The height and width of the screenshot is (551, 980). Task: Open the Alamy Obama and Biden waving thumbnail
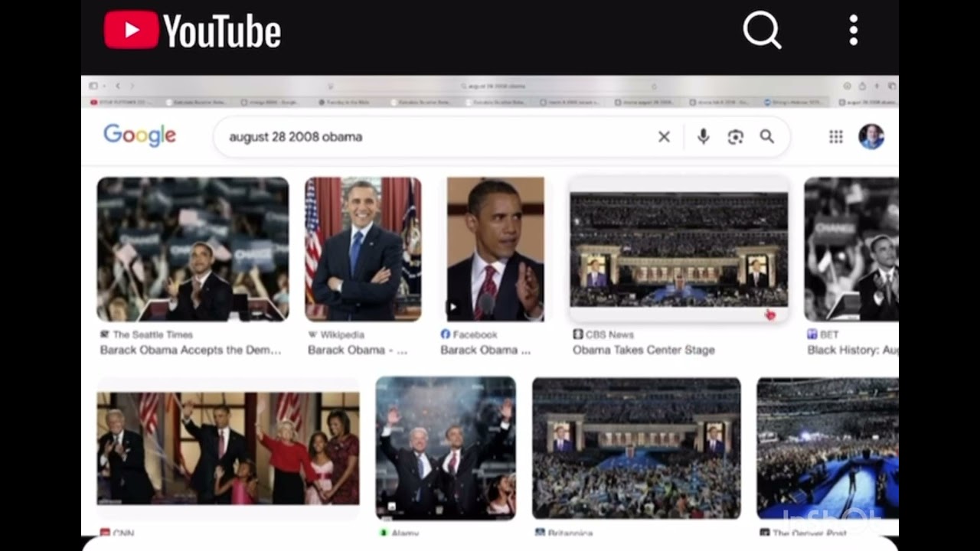(x=446, y=448)
